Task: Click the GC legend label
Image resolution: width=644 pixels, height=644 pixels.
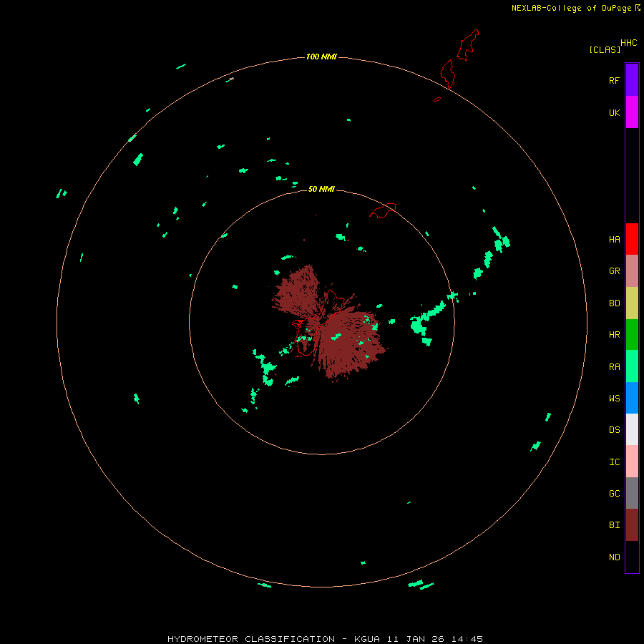Action: [614, 493]
